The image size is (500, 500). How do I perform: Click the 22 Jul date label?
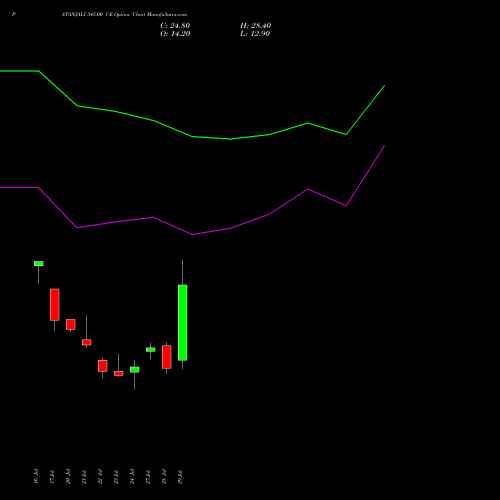point(100,476)
